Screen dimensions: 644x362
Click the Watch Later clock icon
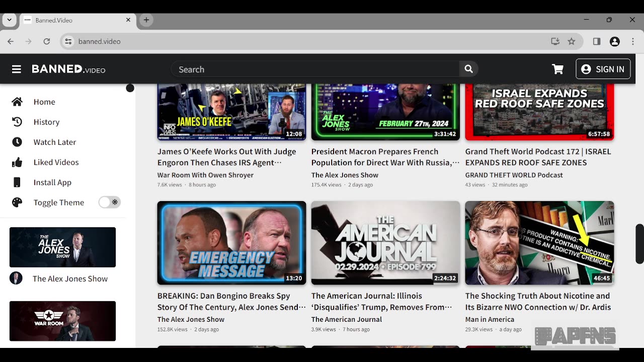coord(17,142)
